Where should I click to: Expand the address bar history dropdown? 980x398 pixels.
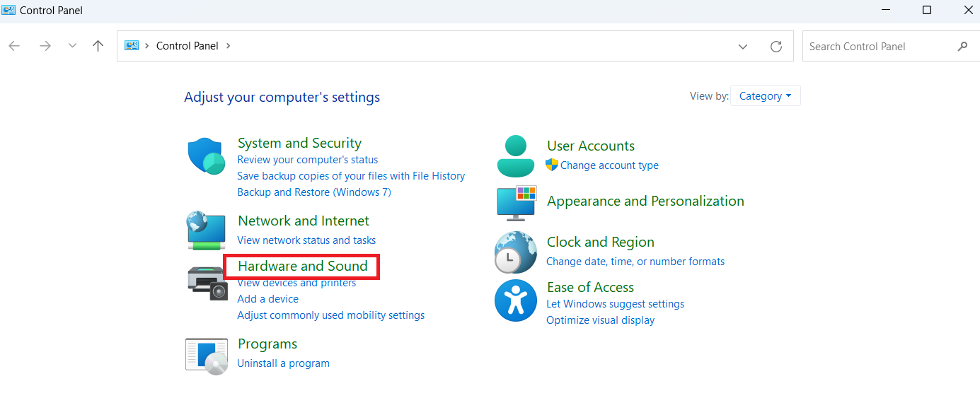point(743,46)
